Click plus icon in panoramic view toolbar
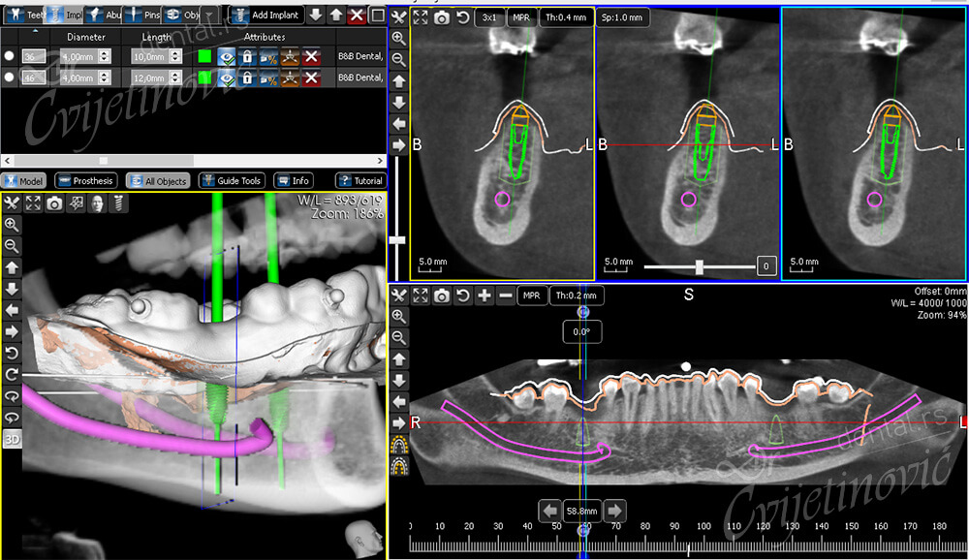The height and width of the screenshot is (560, 969). coord(484,296)
